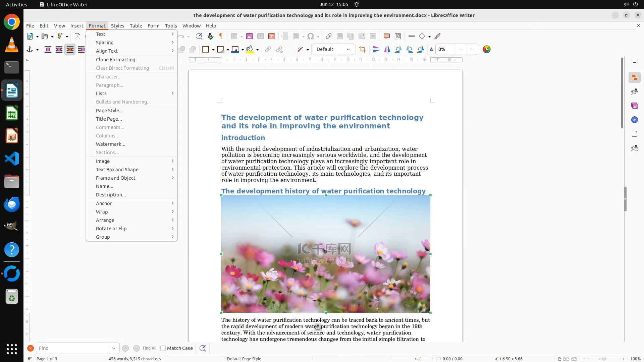Toggle the Wrap Off option
This screenshot has height=362, width=644.
coord(48,50)
